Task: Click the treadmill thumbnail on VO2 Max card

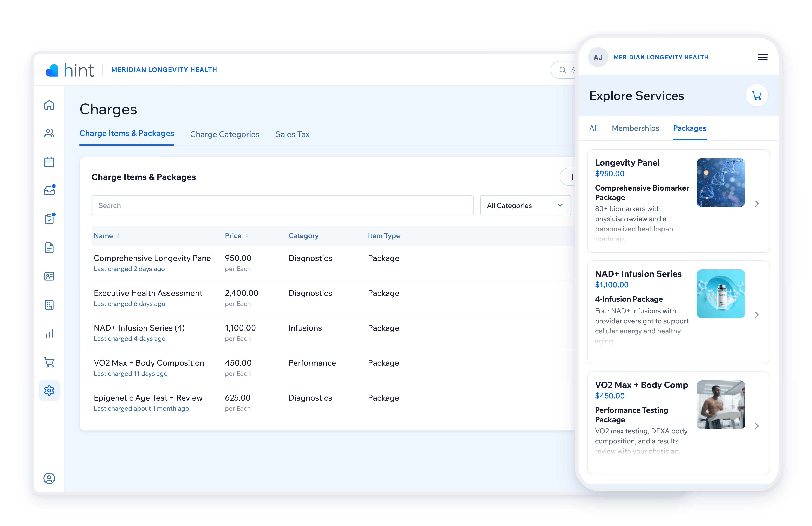Action: (x=721, y=405)
